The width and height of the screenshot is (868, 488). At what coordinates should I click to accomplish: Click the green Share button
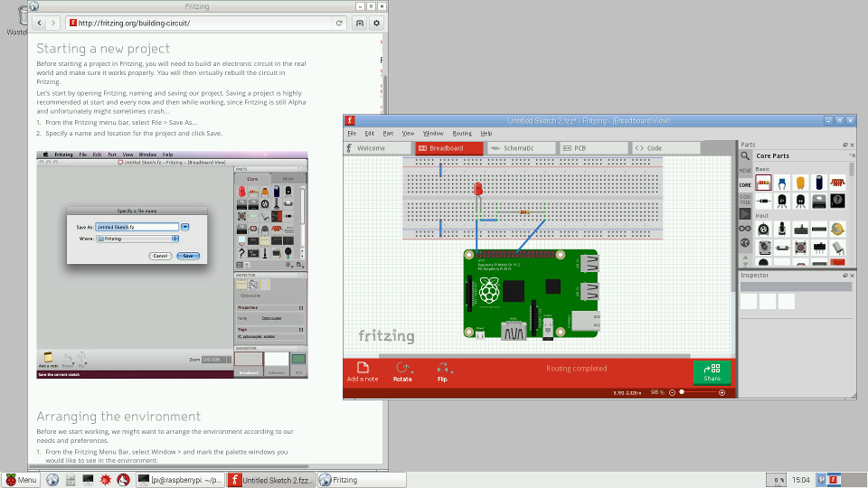click(x=712, y=372)
